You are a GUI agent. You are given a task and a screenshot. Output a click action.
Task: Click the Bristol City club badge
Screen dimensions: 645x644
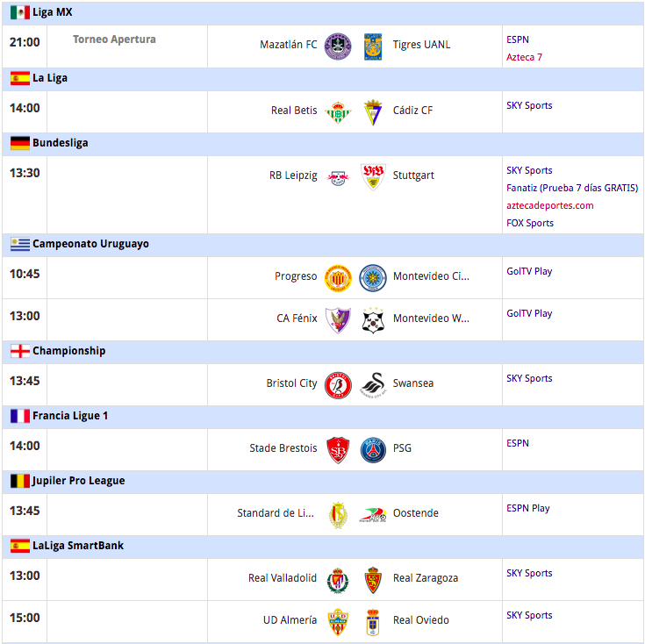[338, 384]
